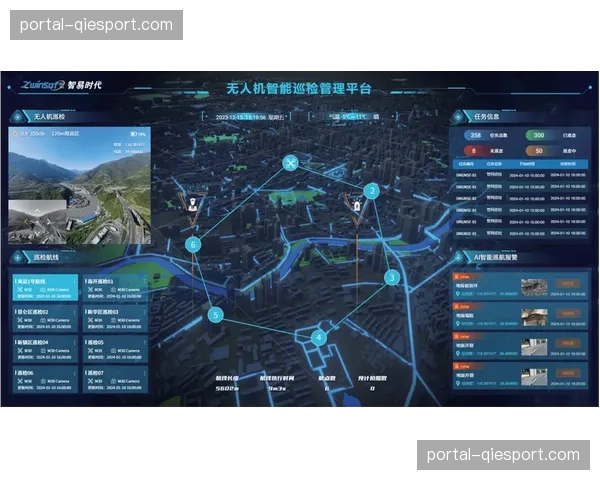The width and height of the screenshot is (600, 480).
Task: Open the more menu on 巡检05 card
Action: 145,342
